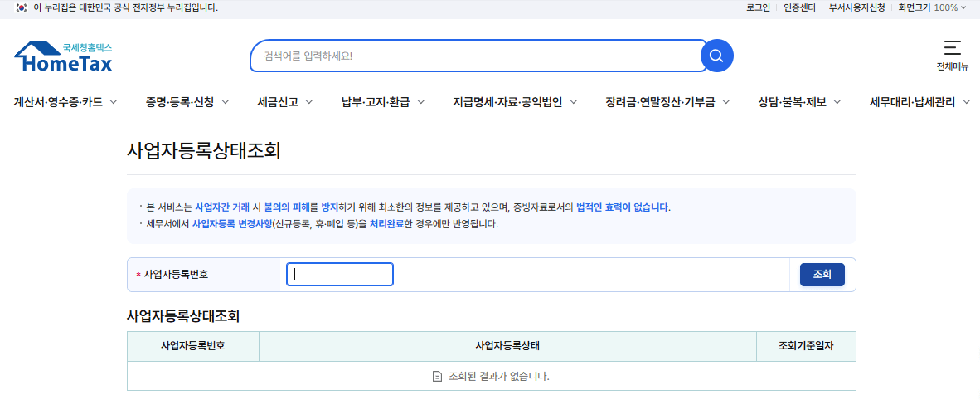This screenshot has height=400, width=980.
Task: Click the 처리완료 highlighted notice text
Action: [387, 223]
